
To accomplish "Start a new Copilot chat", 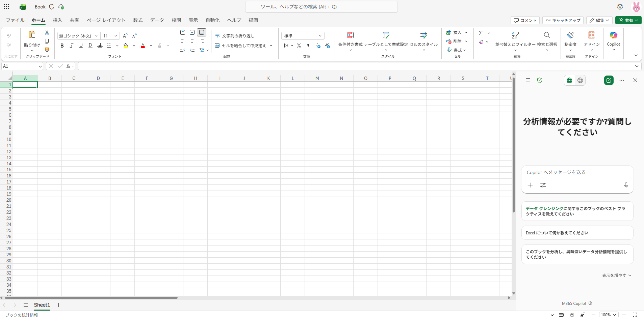I will point(609,80).
